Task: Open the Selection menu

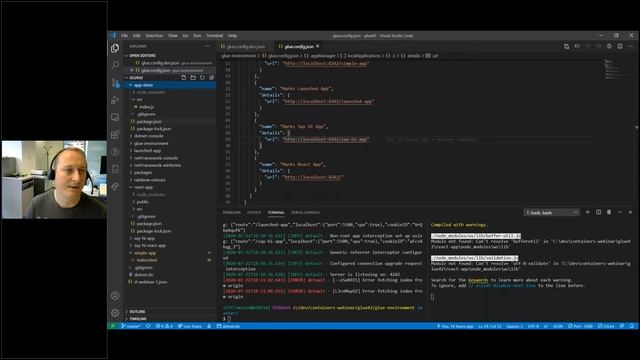Action: (154, 36)
